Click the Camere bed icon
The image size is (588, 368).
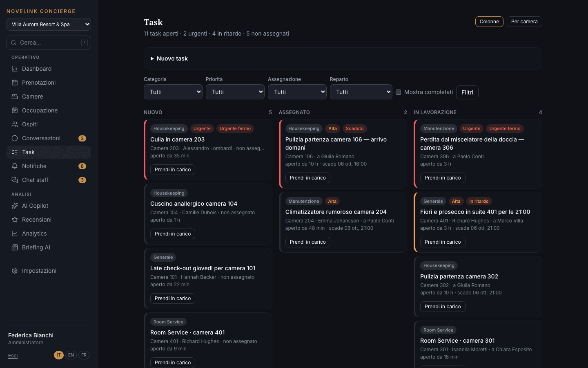click(15, 96)
